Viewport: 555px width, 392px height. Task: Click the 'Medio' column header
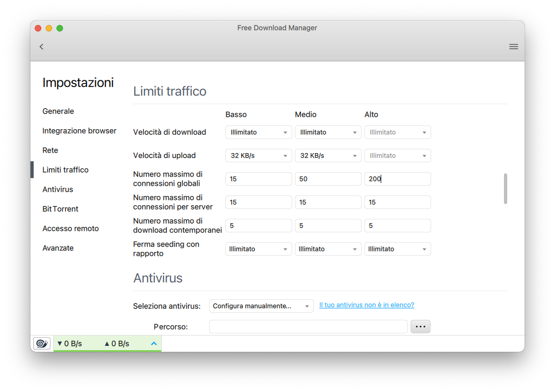306,115
